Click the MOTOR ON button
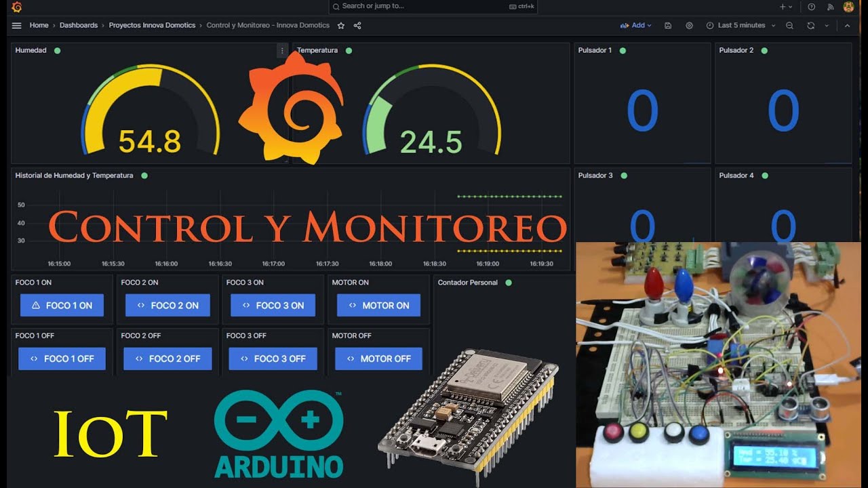Image resolution: width=868 pixels, height=488 pixels. tap(378, 306)
